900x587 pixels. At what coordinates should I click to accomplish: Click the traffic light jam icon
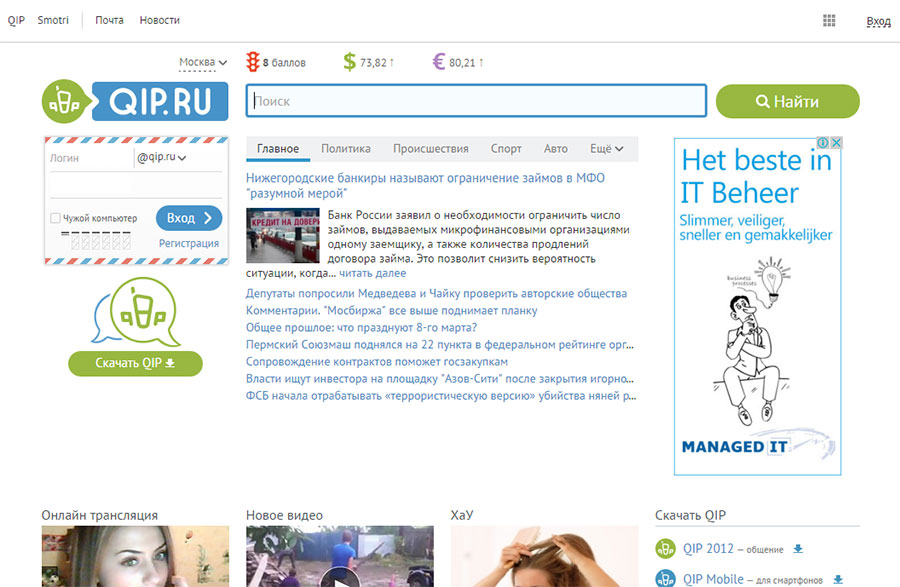[253, 62]
